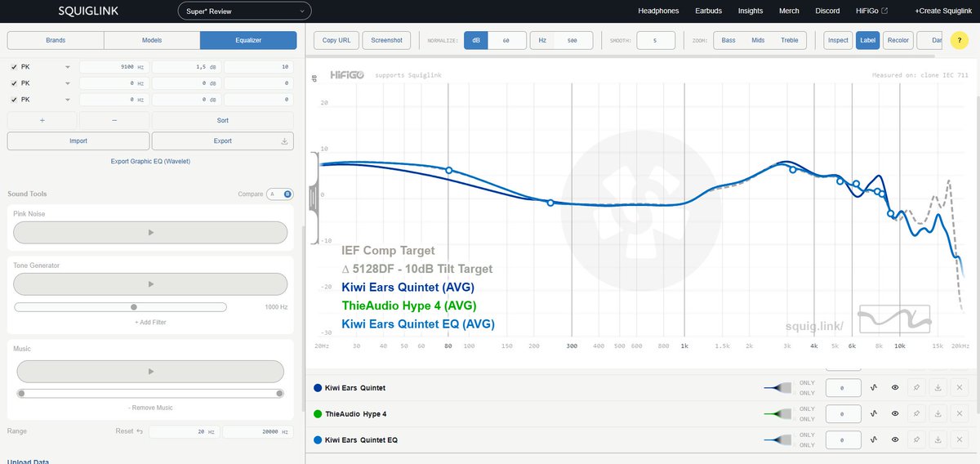Open the yellow question mark help
Screen dimensions: 980x464
click(x=960, y=41)
